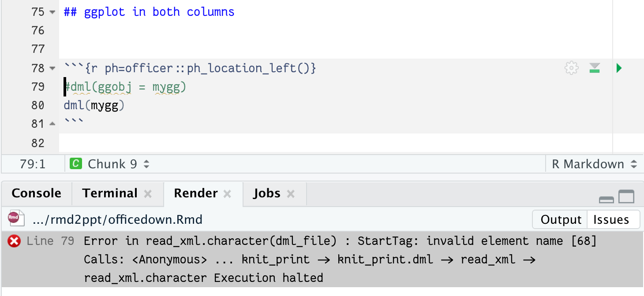Image resolution: width=644 pixels, height=296 pixels.
Task: Open the Jobs tab
Action: tap(267, 193)
